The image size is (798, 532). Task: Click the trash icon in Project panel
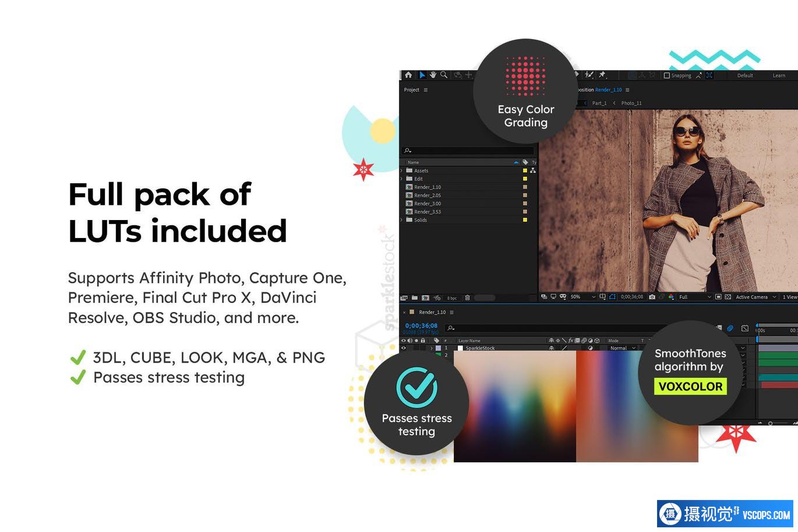pos(467,298)
